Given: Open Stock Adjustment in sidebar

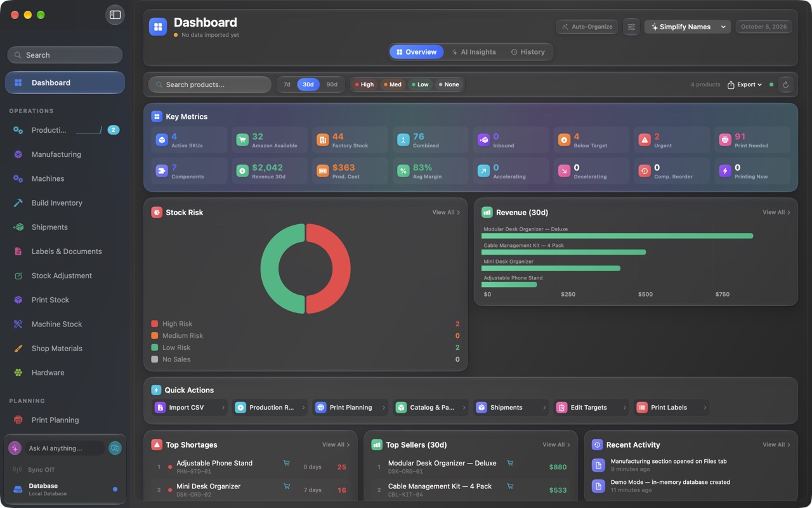Looking at the screenshot, I should click(65, 276).
